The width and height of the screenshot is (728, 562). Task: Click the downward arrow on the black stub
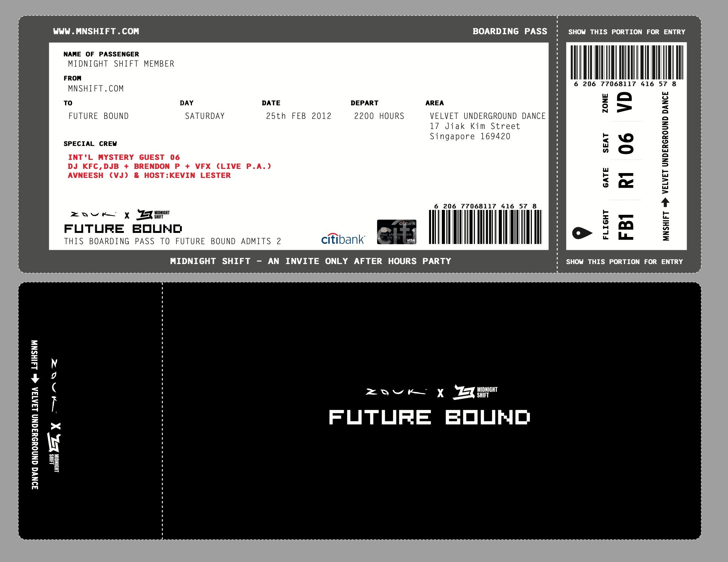pyautogui.click(x=35, y=378)
